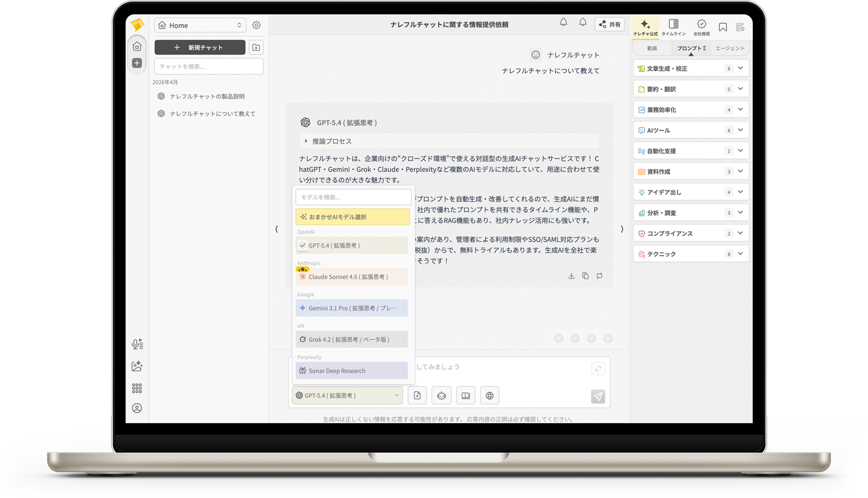Expand the 分析・調査 category
Viewport: 868px width, 498px height.
tap(691, 213)
